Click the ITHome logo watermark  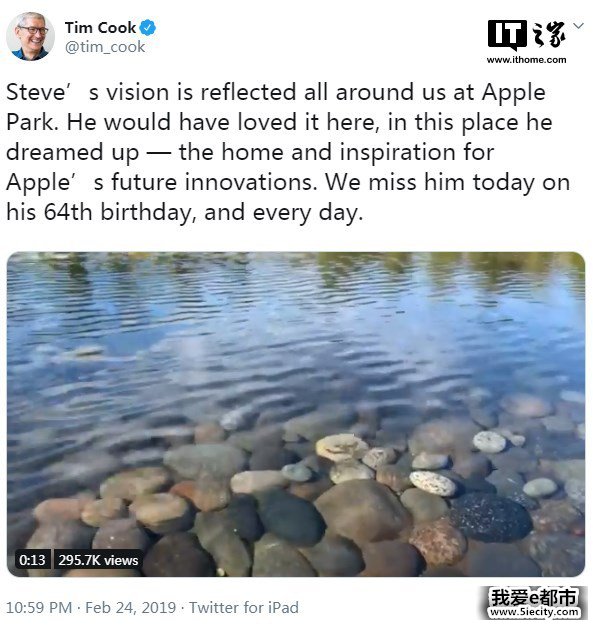[x=526, y=35]
